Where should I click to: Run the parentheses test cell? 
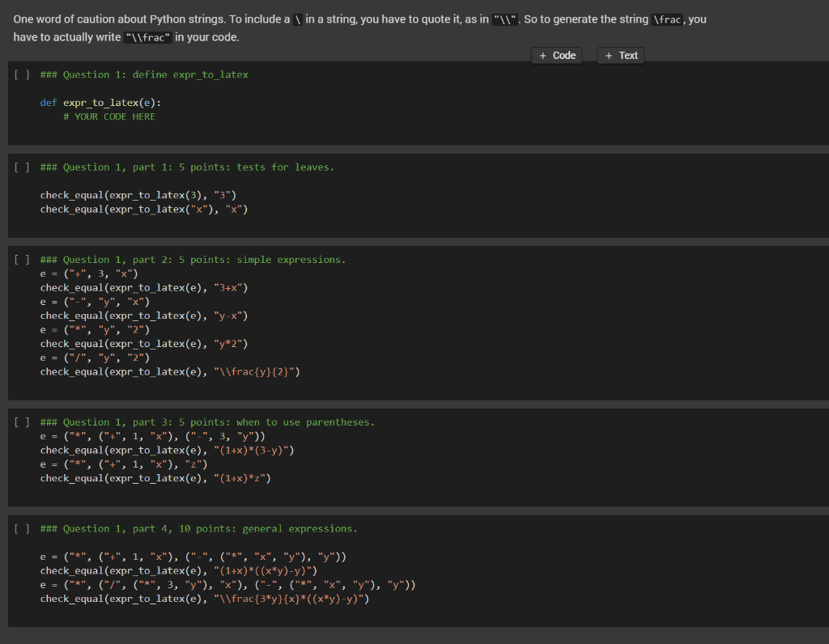[x=18, y=422]
